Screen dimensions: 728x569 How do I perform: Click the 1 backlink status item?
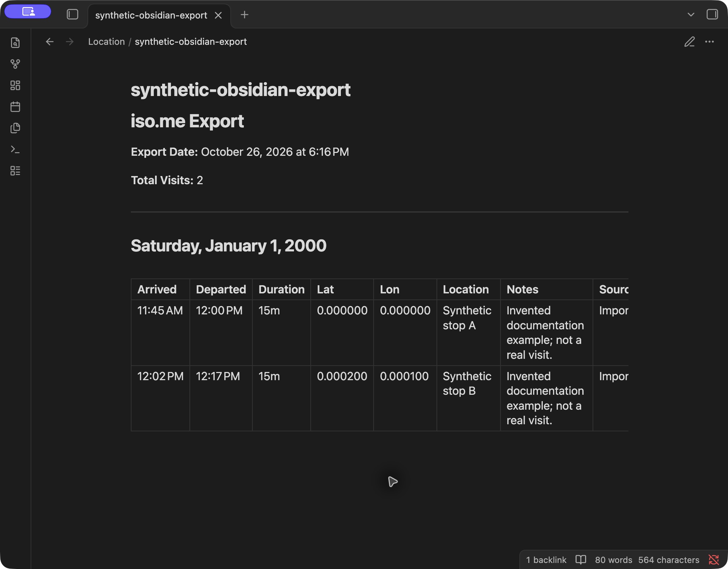[546, 560]
